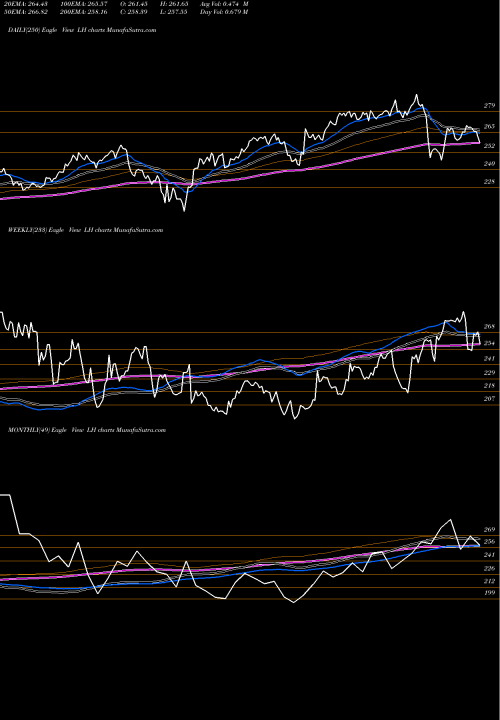The image size is (500, 720).
Task: Click the L: low price value
Action: pos(174,12)
